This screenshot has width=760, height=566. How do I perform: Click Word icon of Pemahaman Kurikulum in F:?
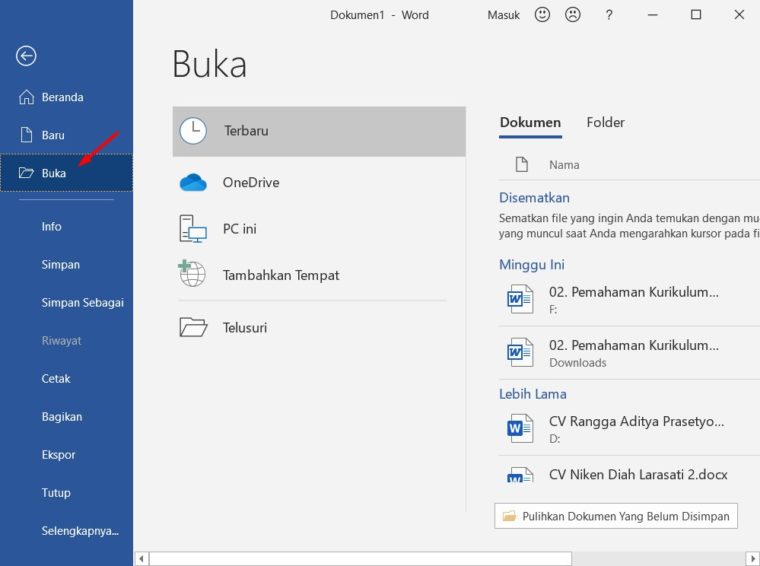coord(520,299)
